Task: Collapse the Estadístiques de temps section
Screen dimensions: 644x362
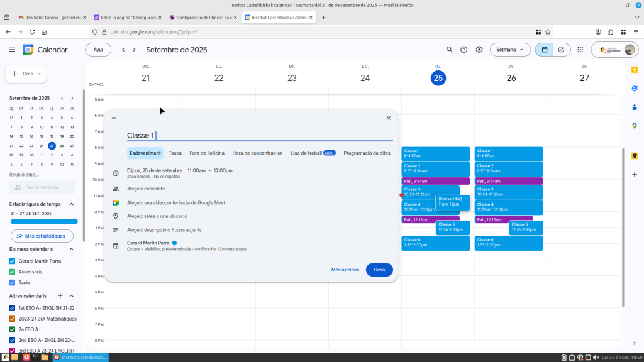Action: (71, 204)
